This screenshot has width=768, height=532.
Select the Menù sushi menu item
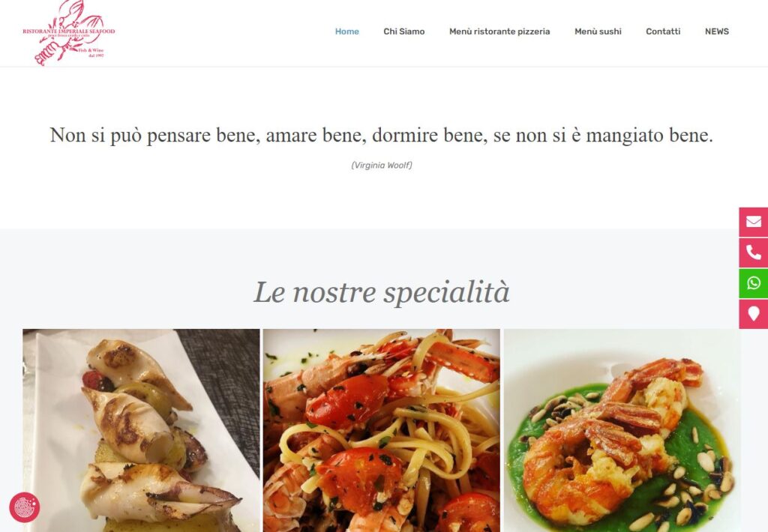[598, 31]
